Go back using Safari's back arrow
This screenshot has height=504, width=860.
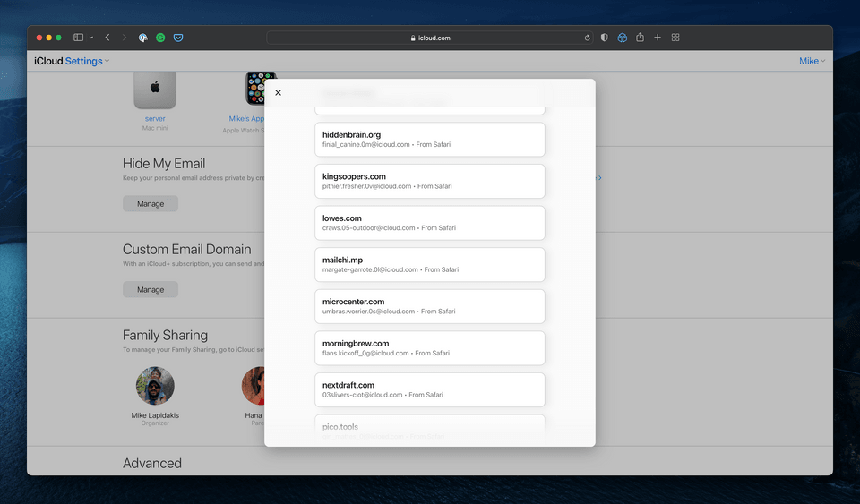tap(107, 38)
